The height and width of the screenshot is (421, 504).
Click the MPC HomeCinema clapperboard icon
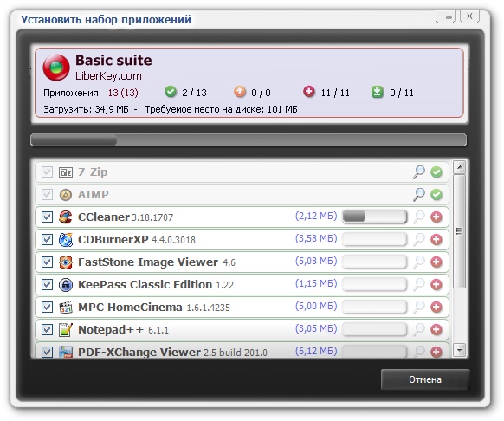pyautogui.click(x=66, y=308)
